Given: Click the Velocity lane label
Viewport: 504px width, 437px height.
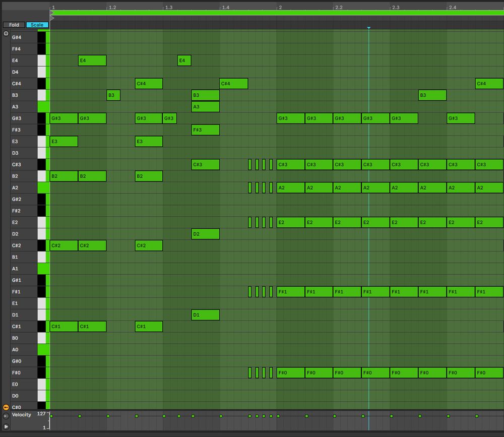Looking at the screenshot, I should (x=21, y=415).
